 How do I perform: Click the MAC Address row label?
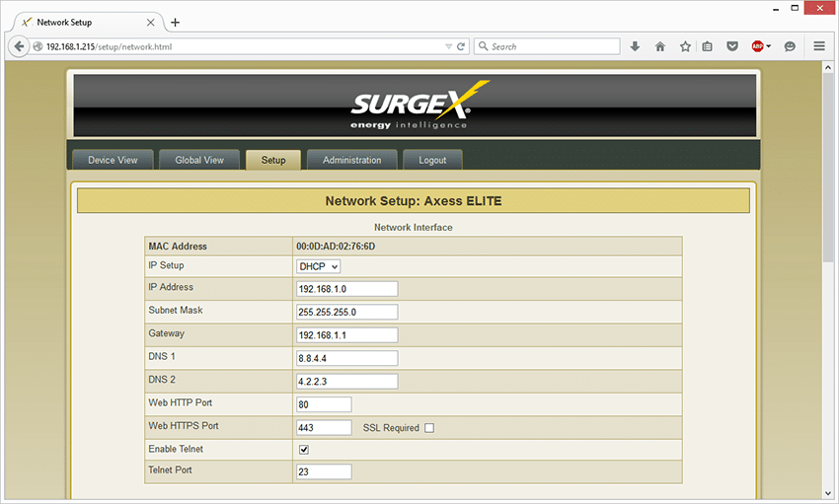(x=178, y=247)
